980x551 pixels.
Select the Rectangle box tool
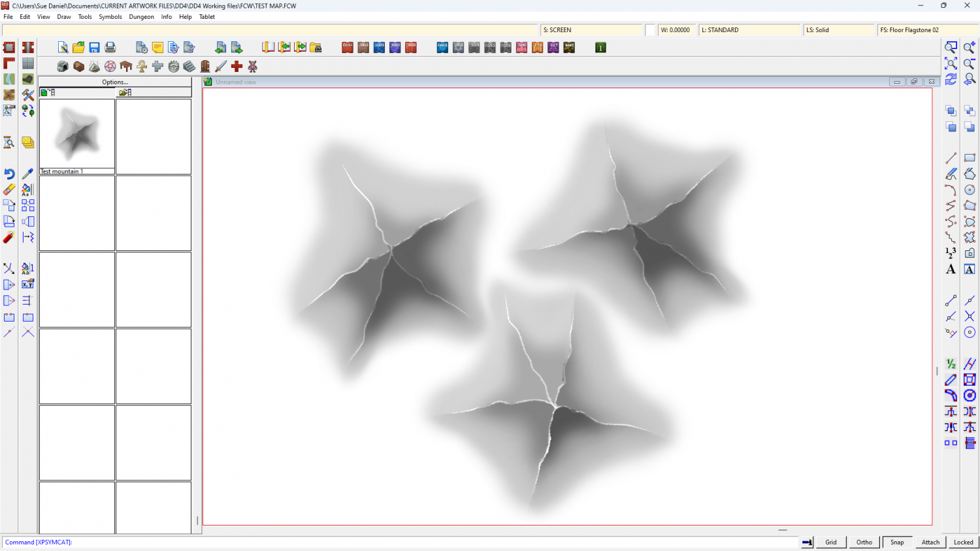pyautogui.click(x=970, y=158)
